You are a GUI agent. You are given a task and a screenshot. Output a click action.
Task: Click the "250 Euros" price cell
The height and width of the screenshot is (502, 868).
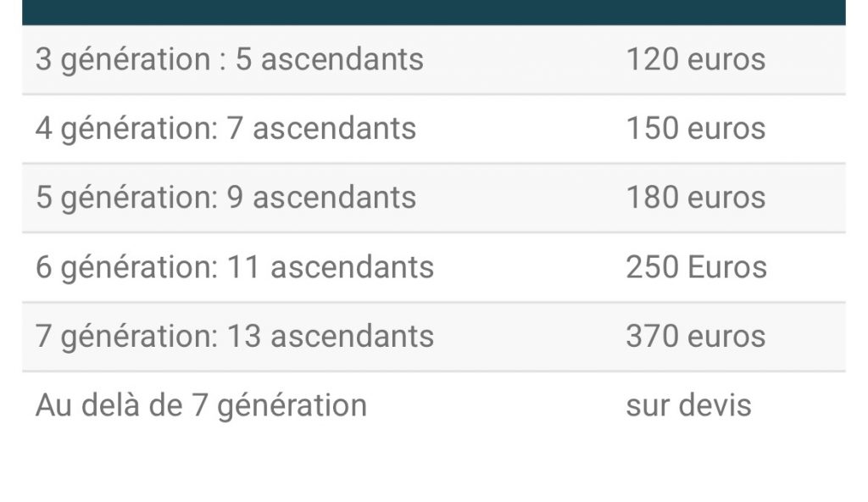696,267
